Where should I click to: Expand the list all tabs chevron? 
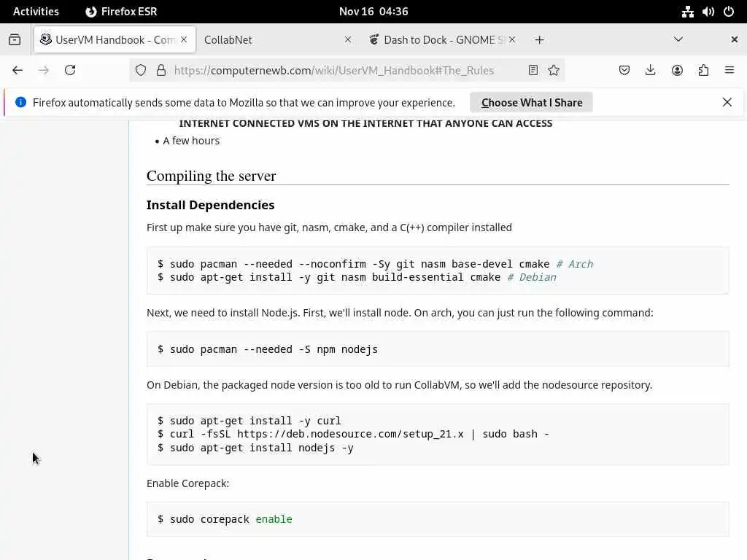pyautogui.click(x=678, y=39)
